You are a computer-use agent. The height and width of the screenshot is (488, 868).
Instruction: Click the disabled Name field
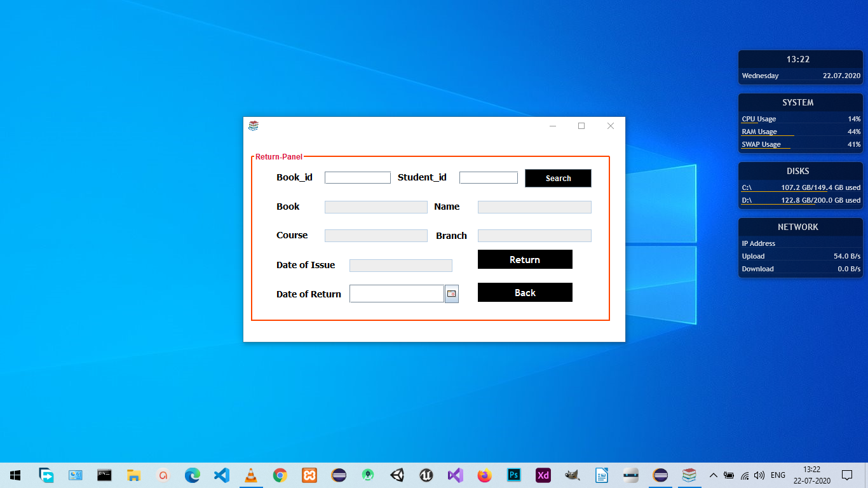[x=534, y=207]
